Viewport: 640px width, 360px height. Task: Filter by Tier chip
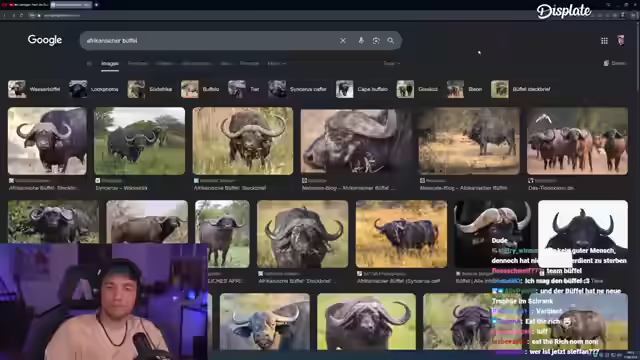[x=244, y=89]
